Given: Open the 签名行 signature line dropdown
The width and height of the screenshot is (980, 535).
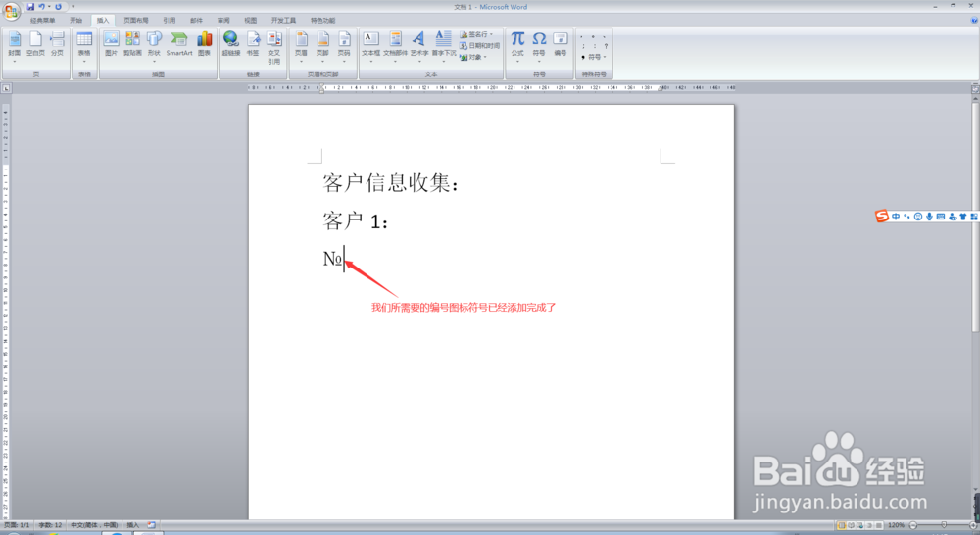Looking at the screenshot, I should [x=477, y=34].
